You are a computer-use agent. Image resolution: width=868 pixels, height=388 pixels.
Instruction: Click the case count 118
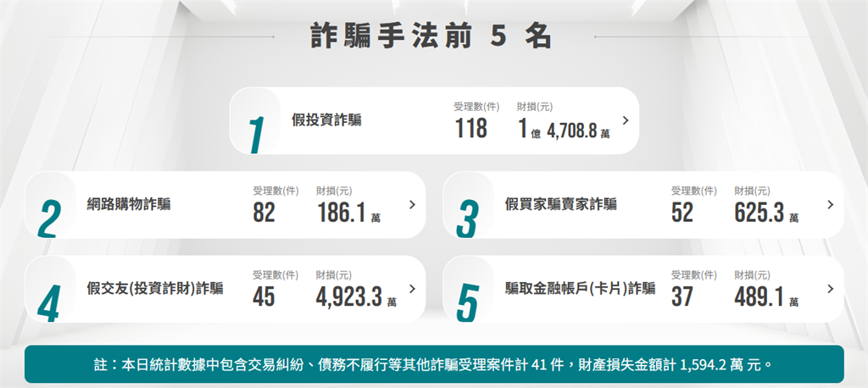pos(471,129)
